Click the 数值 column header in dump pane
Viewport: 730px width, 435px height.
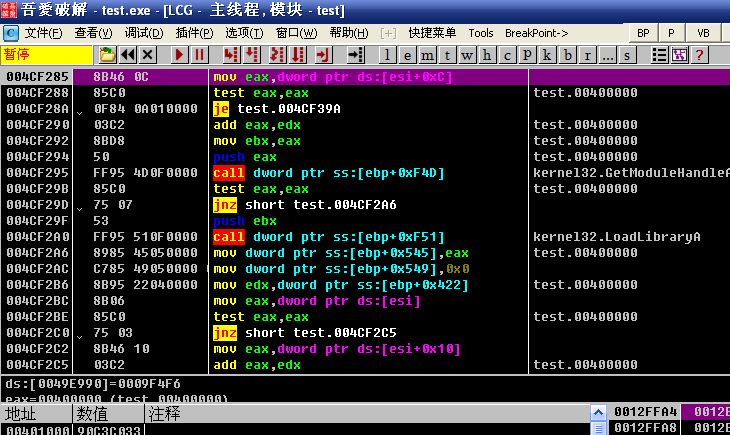pos(108,414)
